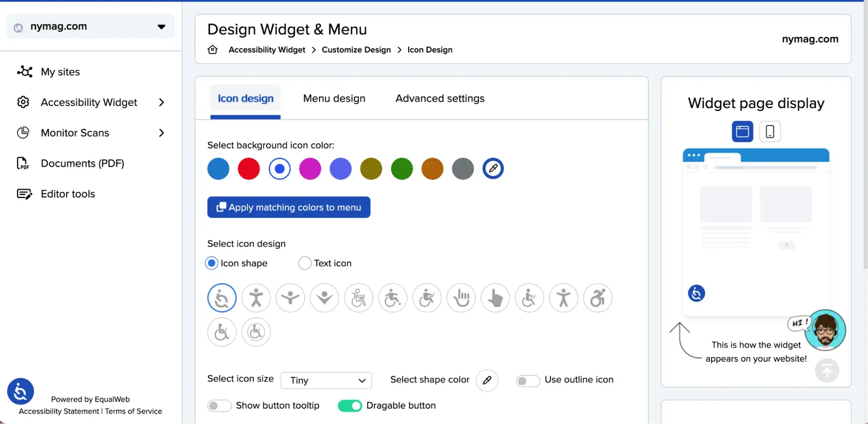The image size is (868, 424).
Task: Click Apply matching colors to menu button
Action: point(289,207)
